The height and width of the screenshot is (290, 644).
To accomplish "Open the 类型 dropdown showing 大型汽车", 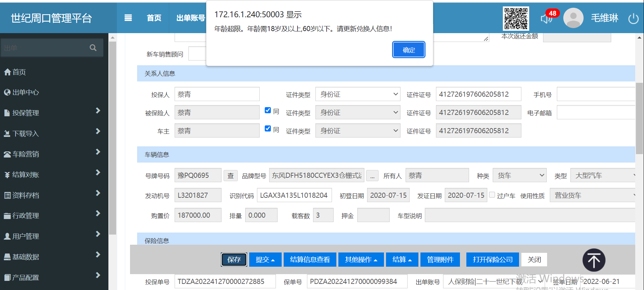I will [603, 175].
